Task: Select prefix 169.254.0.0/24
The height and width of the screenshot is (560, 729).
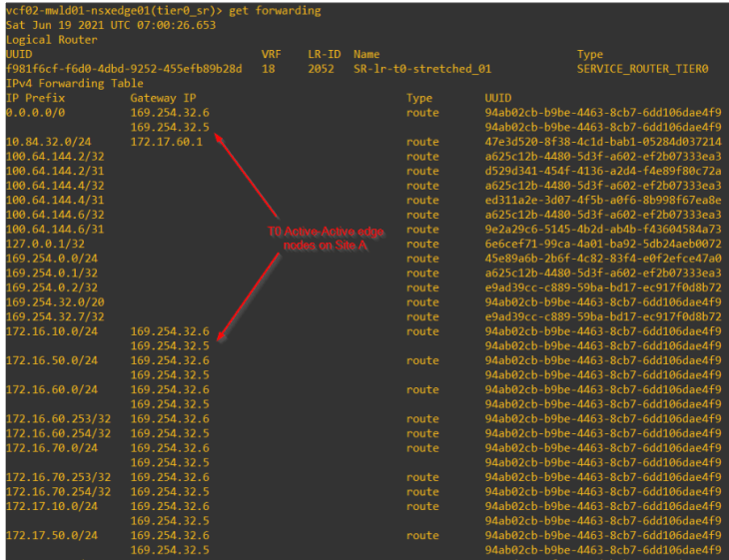Action: [x=52, y=259]
